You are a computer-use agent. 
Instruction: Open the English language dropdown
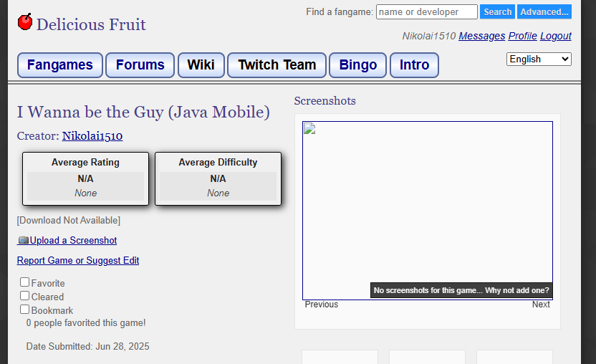pyautogui.click(x=539, y=59)
